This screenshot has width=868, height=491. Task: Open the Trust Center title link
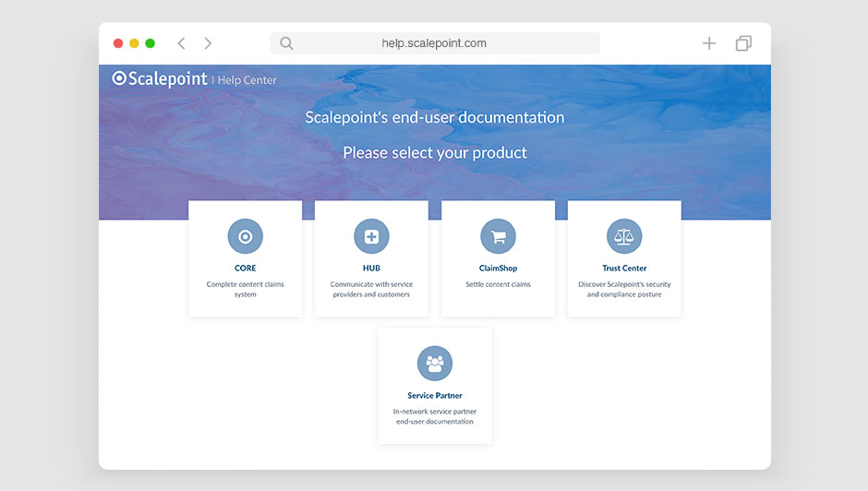624,269
